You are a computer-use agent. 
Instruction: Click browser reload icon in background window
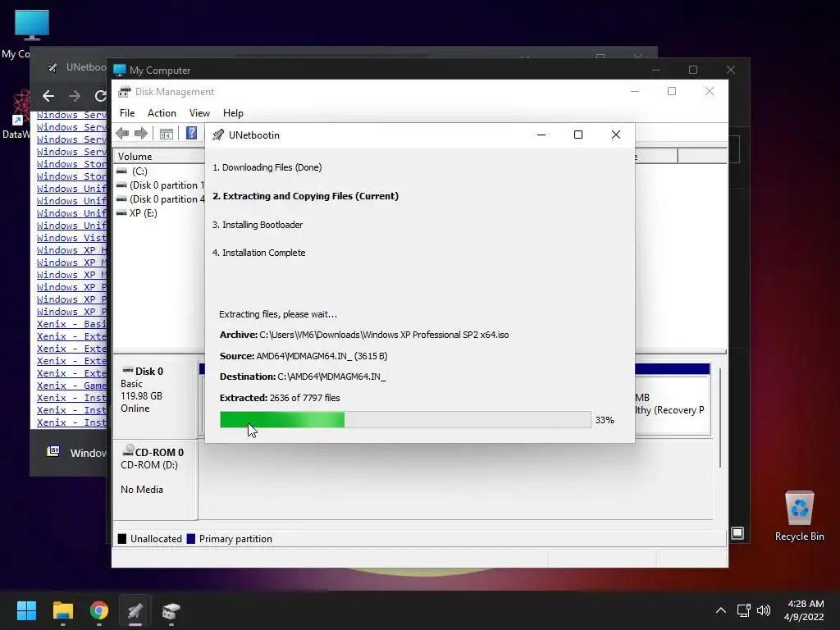click(x=100, y=96)
